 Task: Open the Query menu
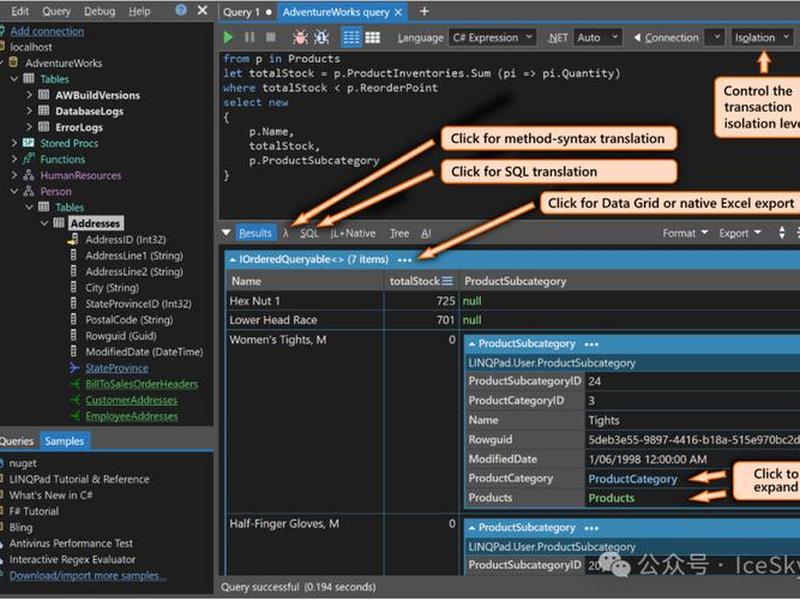tap(56, 11)
